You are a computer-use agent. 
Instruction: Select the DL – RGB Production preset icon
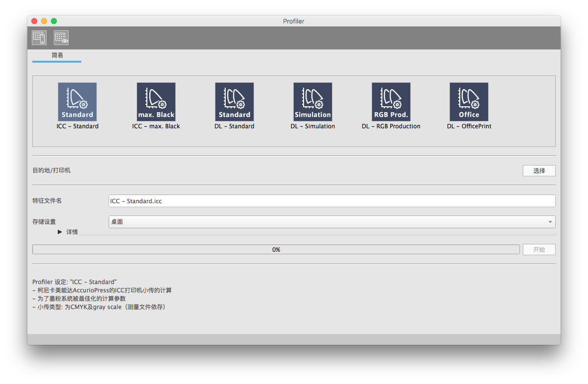tap(391, 102)
